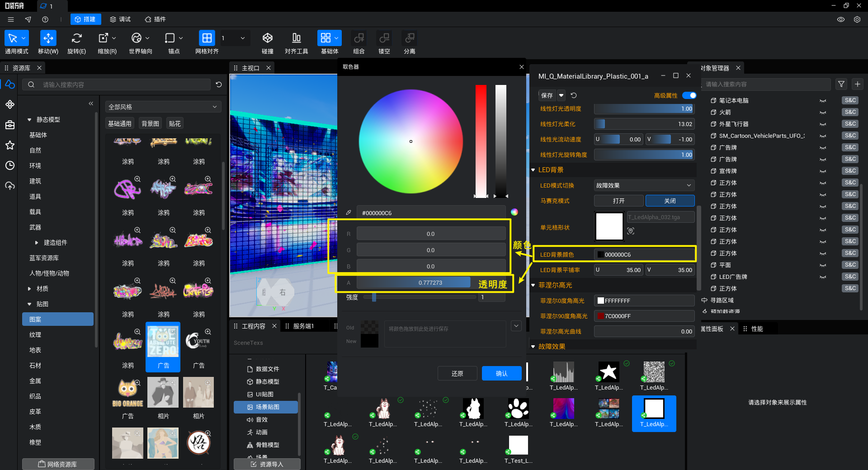868x470 pixels.
Task: Open history clock in sidebar
Action: 10,165
